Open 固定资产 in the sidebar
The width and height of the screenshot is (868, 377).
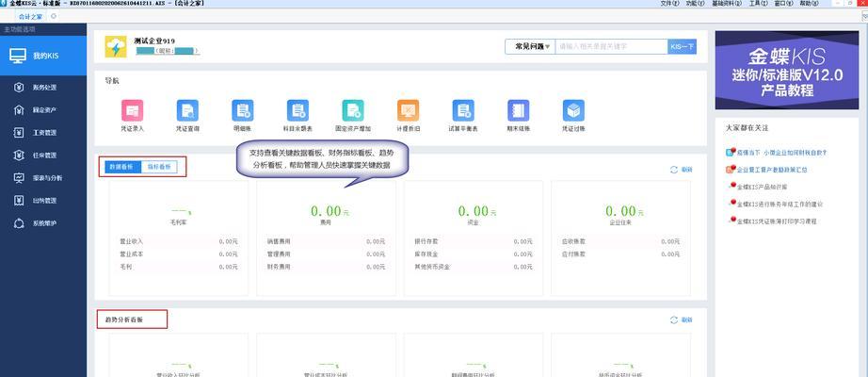43,109
